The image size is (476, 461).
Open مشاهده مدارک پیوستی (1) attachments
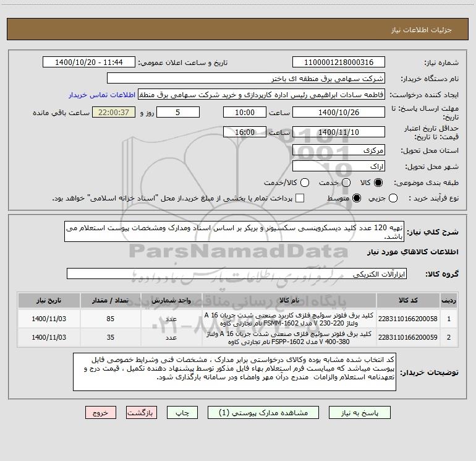click(263, 413)
